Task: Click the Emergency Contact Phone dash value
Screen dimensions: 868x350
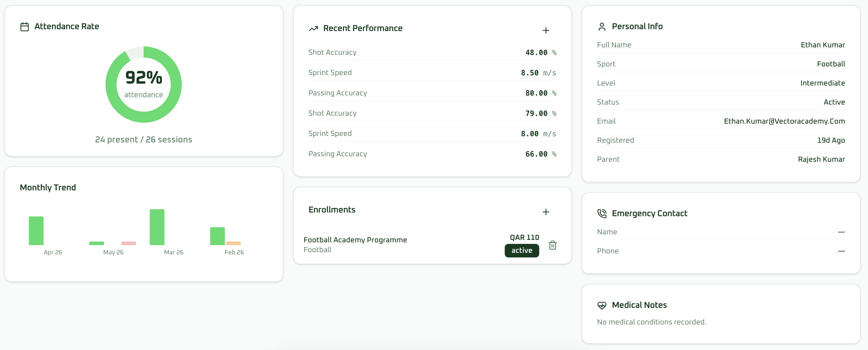Action: (x=841, y=251)
